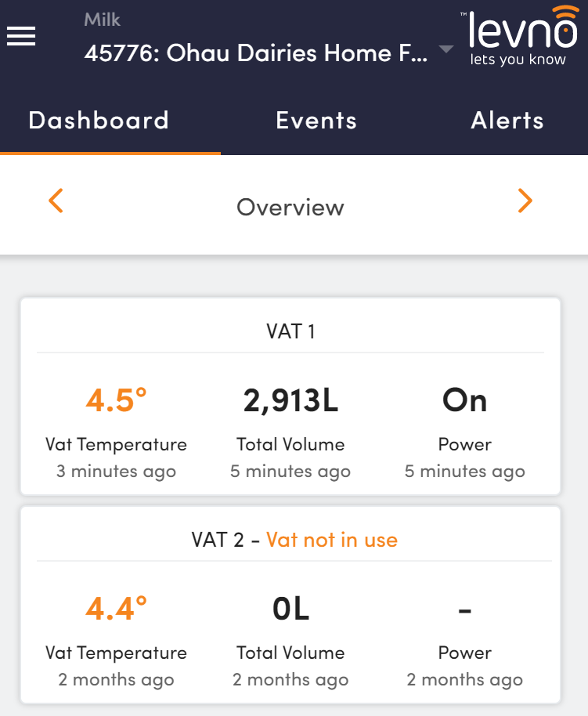Select the 45776 Ohau Dairies Home site name
Viewport: 588px width, 716px height.
(256, 53)
